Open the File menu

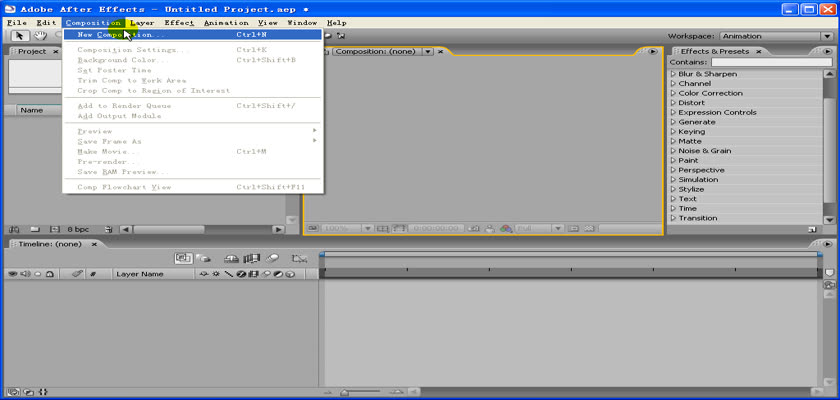(x=17, y=23)
